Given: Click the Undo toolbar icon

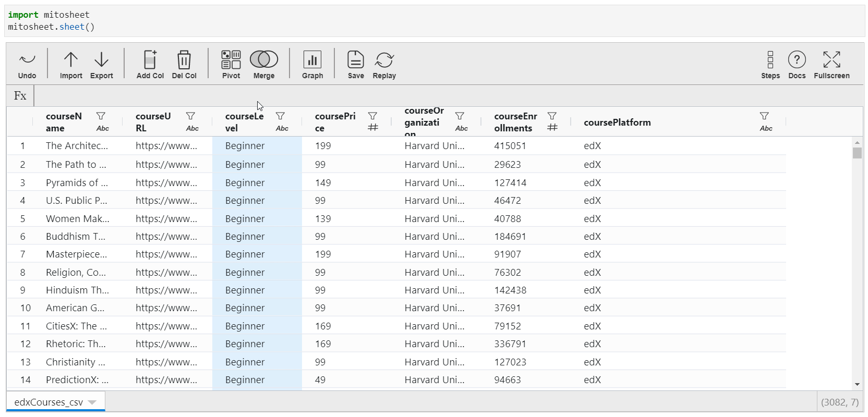Looking at the screenshot, I should (27, 64).
